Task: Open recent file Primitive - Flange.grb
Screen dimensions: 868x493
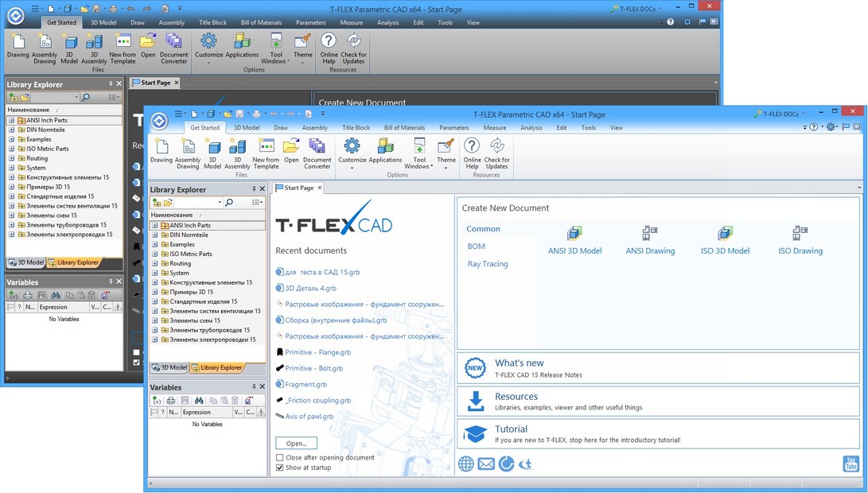Action: click(x=317, y=352)
